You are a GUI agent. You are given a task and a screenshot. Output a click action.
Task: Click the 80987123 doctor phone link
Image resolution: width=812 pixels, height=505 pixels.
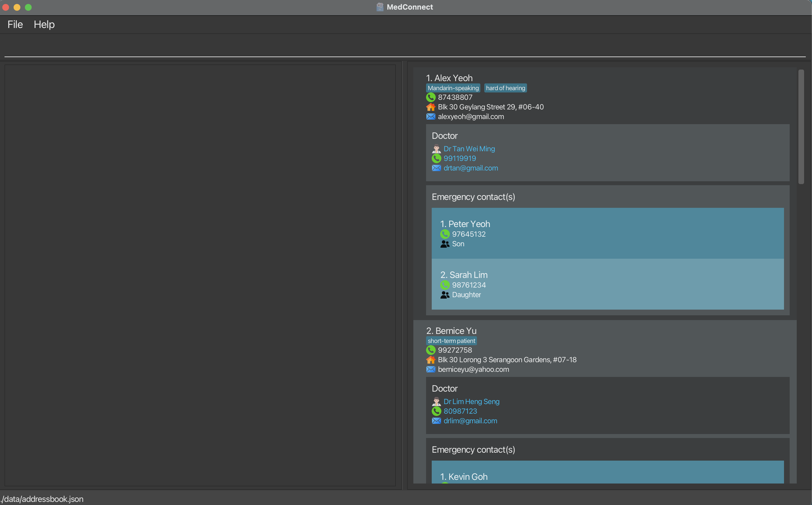click(x=460, y=411)
